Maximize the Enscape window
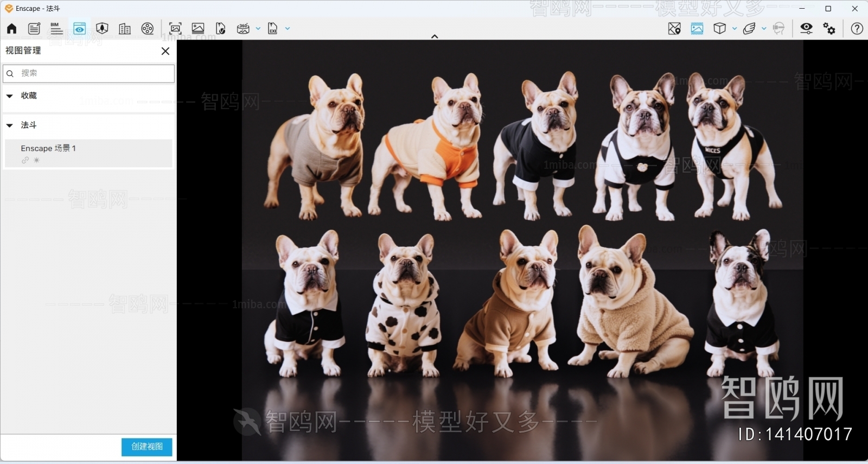 point(828,9)
